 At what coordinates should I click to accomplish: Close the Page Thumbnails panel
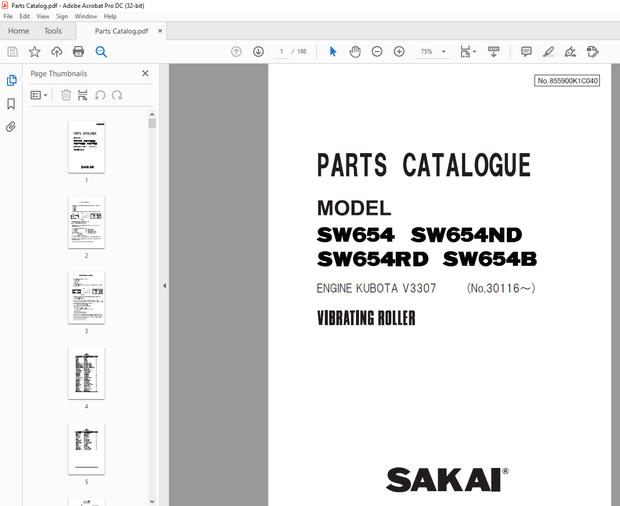(145, 74)
